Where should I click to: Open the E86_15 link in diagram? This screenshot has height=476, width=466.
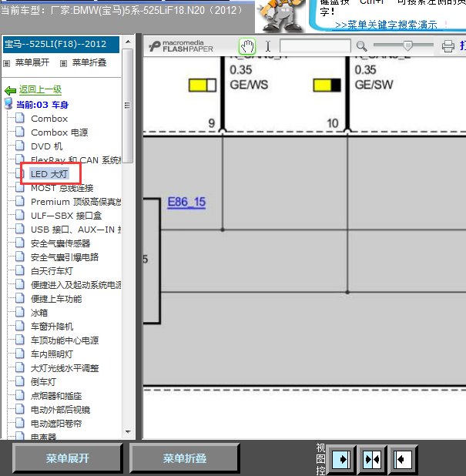click(186, 202)
